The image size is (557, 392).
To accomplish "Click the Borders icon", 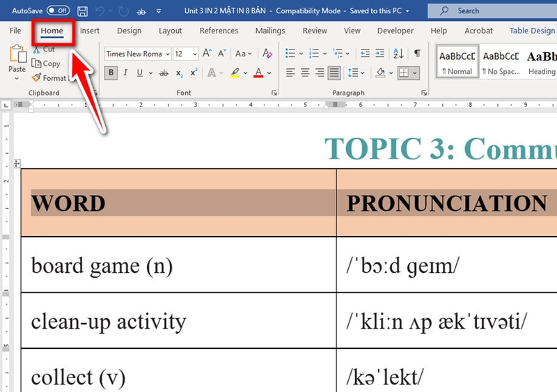I will (x=404, y=73).
